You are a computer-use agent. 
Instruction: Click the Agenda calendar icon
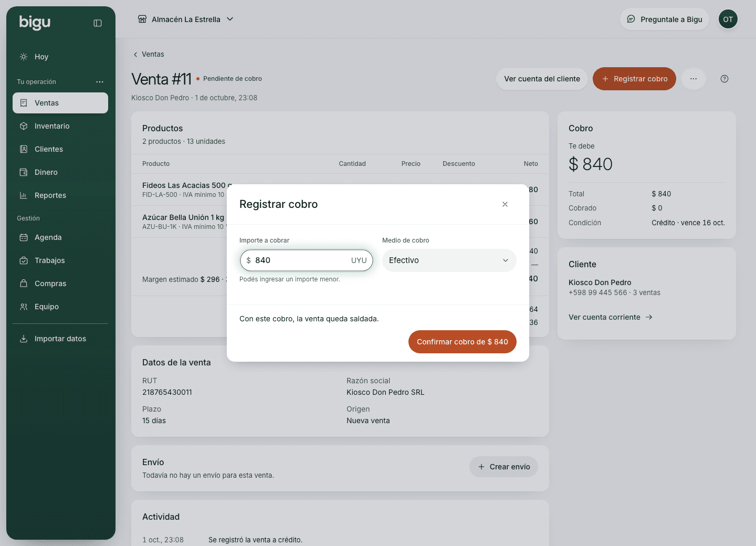24,237
